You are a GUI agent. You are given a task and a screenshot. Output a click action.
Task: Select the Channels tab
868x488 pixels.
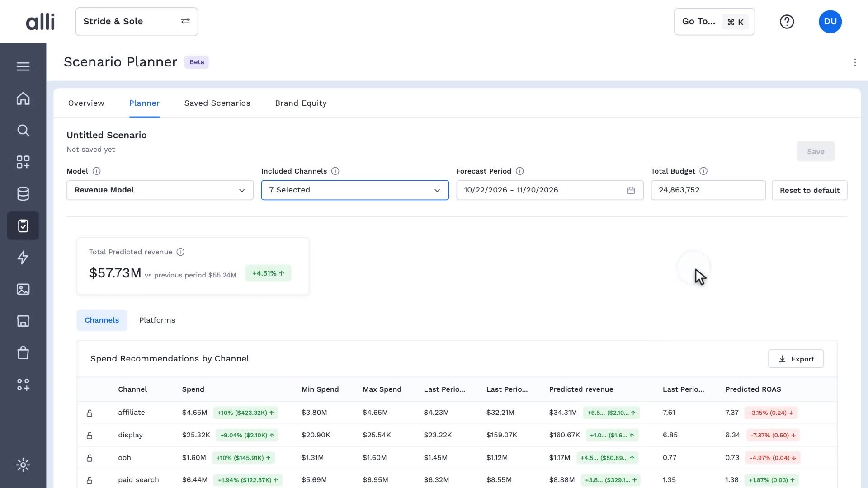point(102,320)
